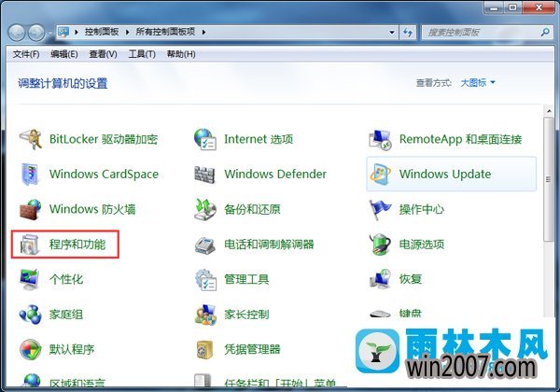The height and width of the screenshot is (392, 560).
Task: Click the scrollbar up arrow
Action: click(x=549, y=111)
